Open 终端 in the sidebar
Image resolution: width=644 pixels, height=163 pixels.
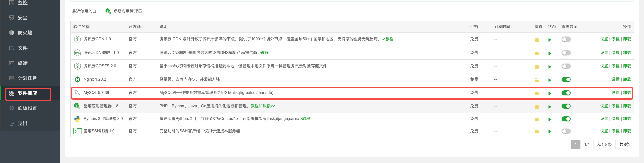(x=30, y=63)
